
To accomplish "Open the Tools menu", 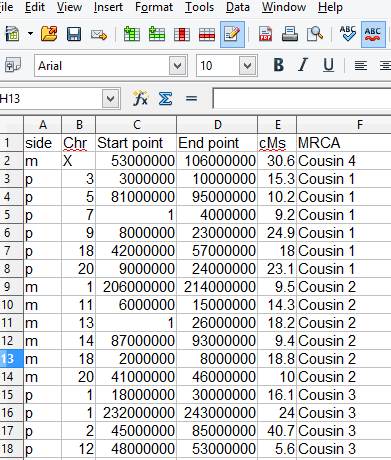I will pyautogui.click(x=199, y=7).
